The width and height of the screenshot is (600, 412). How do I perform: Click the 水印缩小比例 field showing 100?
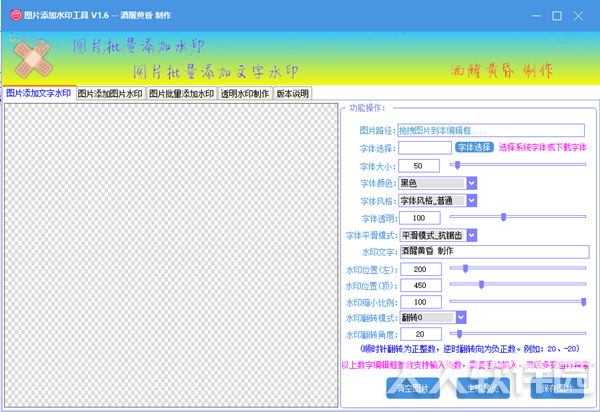pos(421,302)
